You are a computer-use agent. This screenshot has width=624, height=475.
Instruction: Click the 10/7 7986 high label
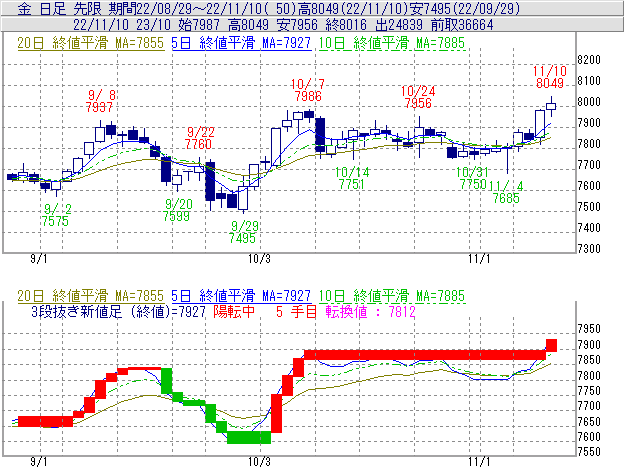pyautogui.click(x=308, y=90)
